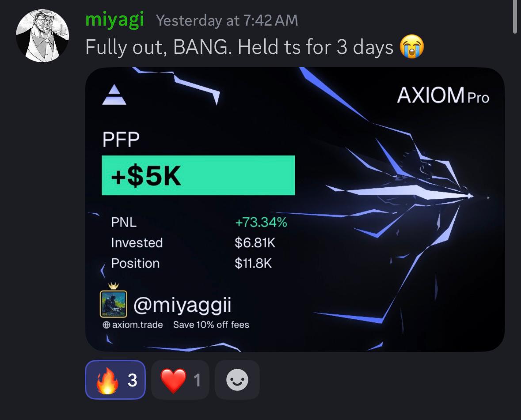Image resolution: width=521 pixels, height=420 pixels.
Task: Click the axiom.trade link text
Action: click(x=137, y=325)
